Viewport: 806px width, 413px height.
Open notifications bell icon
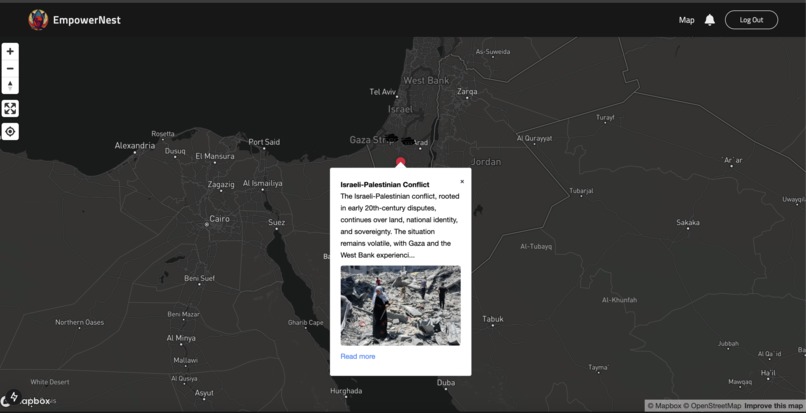point(709,20)
